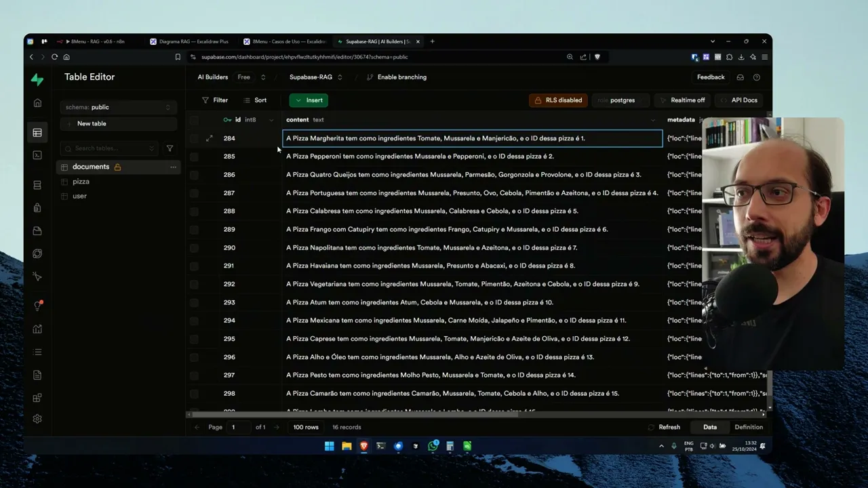Open the browser extensions puzzle icon
Viewport: 868px width, 488px height.
coord(729,57)
